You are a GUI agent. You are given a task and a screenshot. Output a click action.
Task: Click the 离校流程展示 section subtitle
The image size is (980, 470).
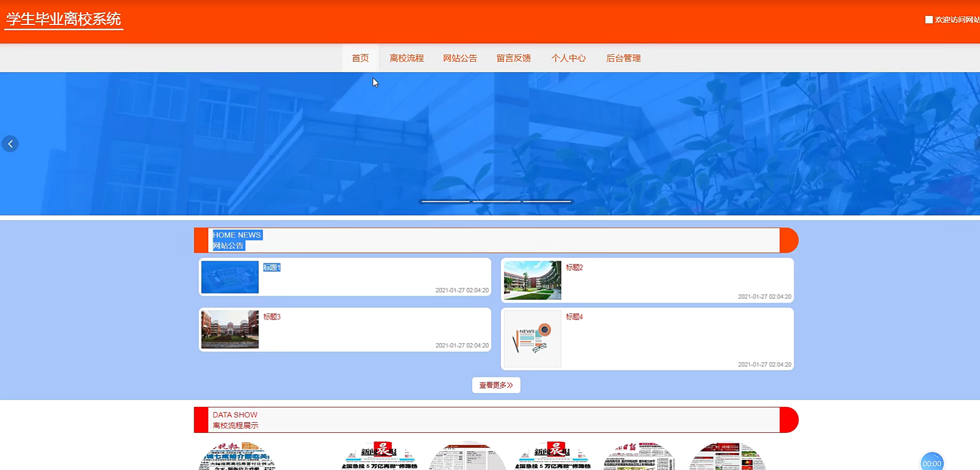[x=236, y=425]
